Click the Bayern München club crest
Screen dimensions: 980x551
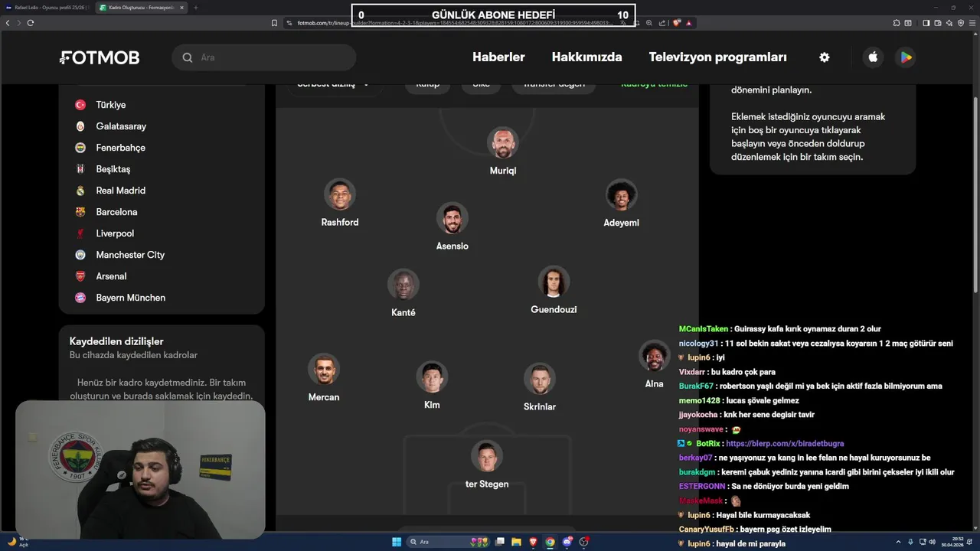[x=80, y=298]
